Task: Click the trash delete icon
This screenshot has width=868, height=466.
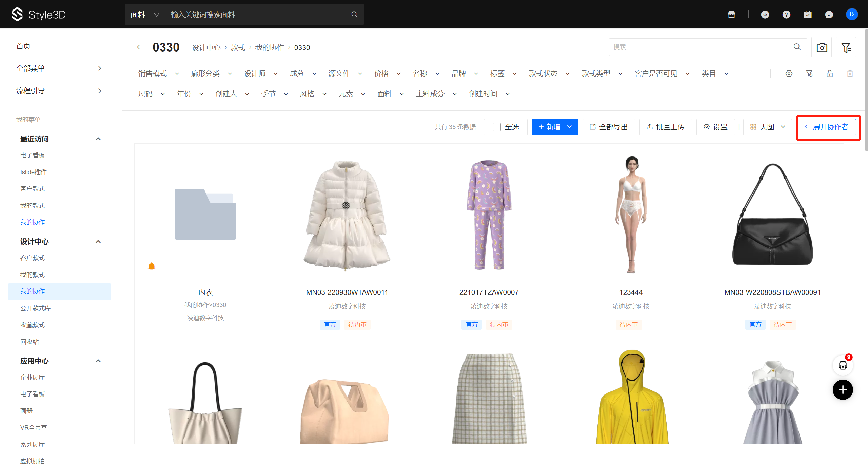Action: pyautogui.click(x=850, y=74)
